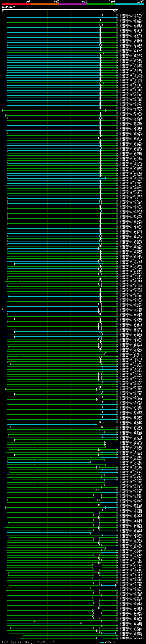Open the UniRef100_C4WRX7 entry
146x644 pixels.
(131, 50)
